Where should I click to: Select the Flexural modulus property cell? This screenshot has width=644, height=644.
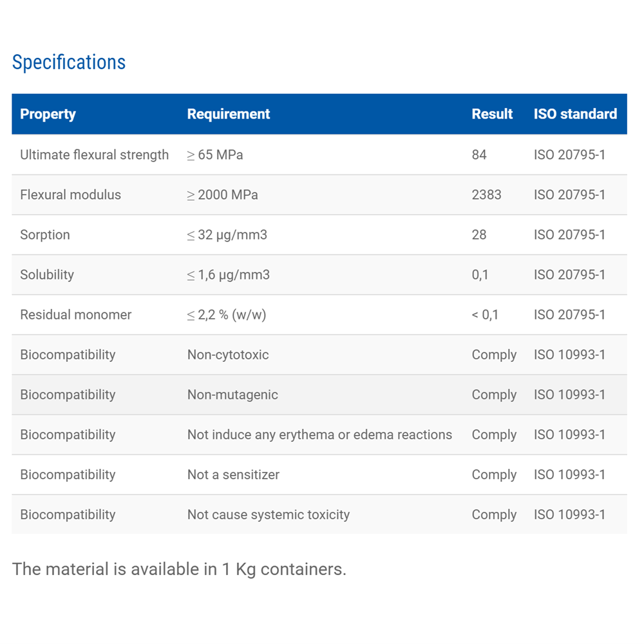[x=70, y=195]
